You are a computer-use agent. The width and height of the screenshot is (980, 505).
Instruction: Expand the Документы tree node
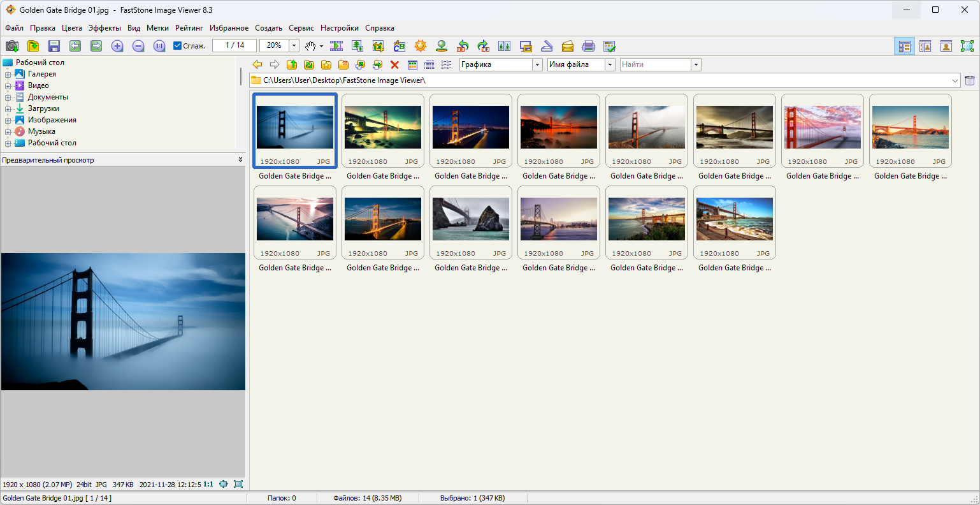click(x=8, y=98)
